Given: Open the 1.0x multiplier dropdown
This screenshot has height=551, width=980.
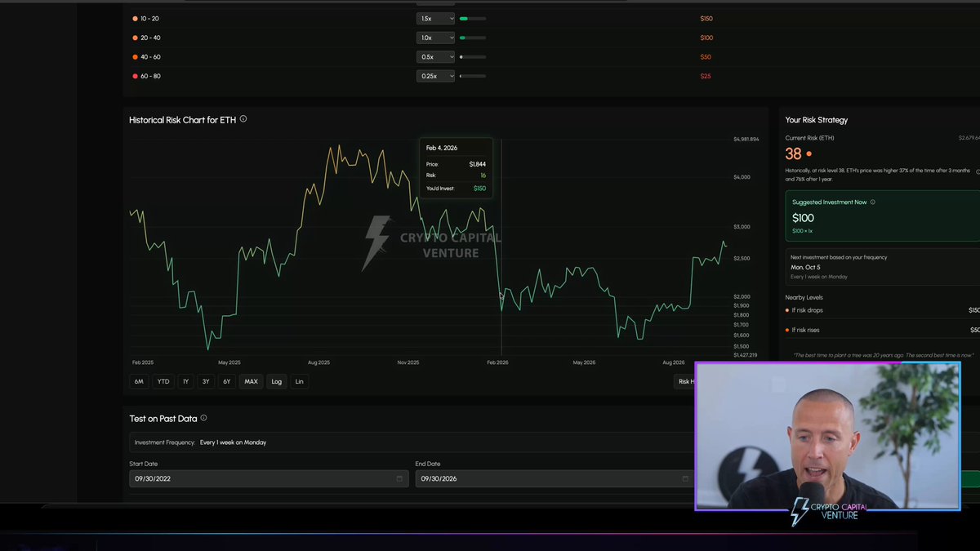Looking at the screenshot, I should tap(435, 38).
